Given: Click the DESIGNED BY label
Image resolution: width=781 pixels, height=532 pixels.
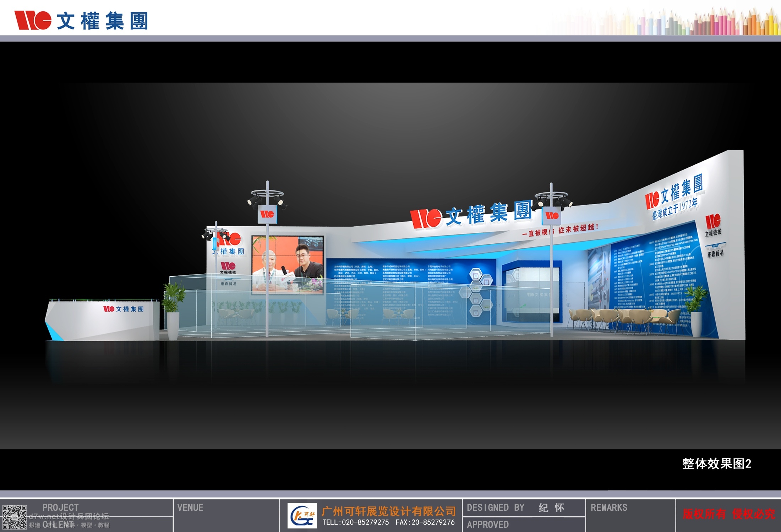Looking at the screenshot, I should coord(496,508).
